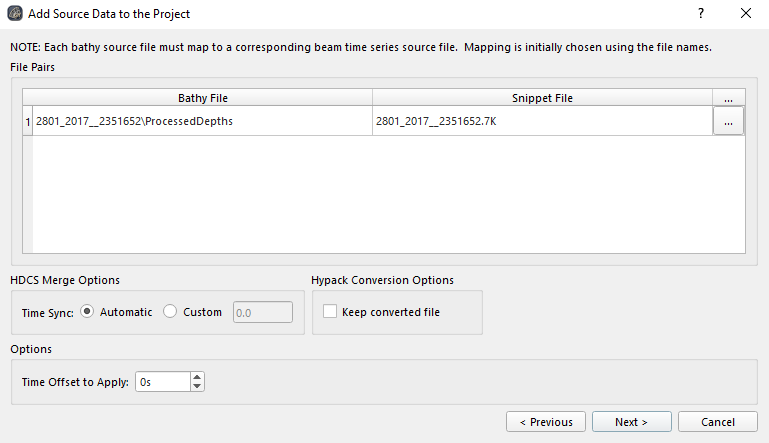Select the Snippet File column header
The image size is (769, 443).
[x=542, y=98]
